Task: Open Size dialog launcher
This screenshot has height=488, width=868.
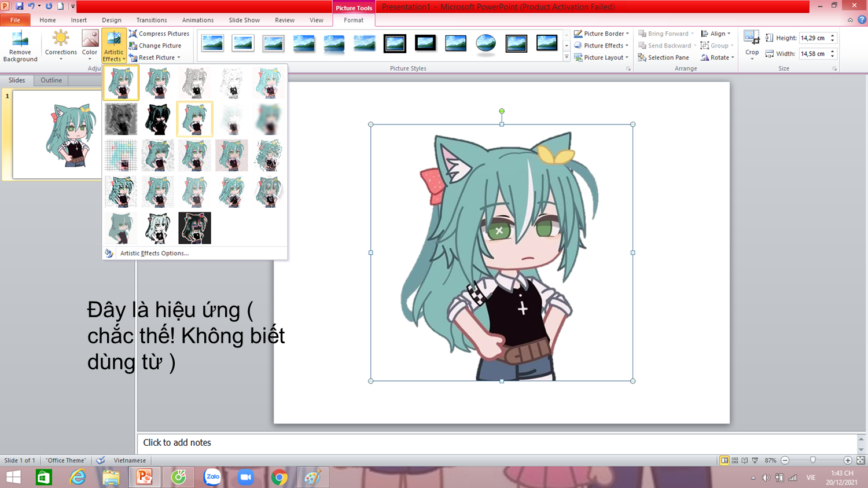Action: point(834,69)
